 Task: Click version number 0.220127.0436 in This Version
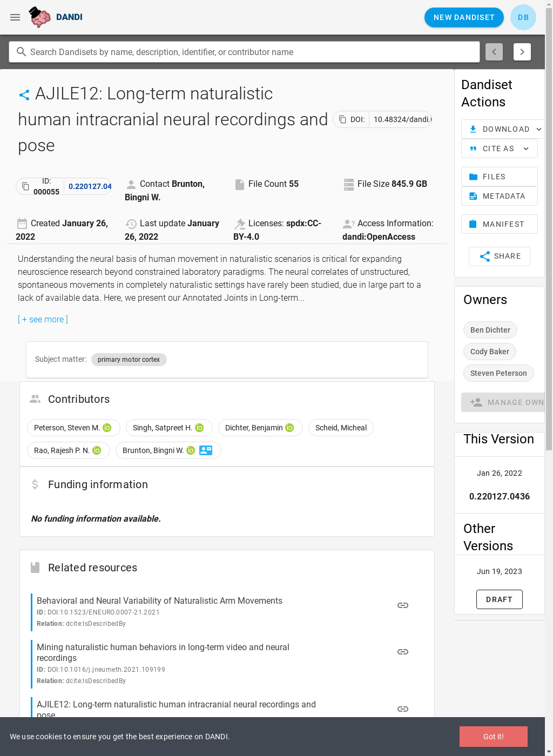coord(500,496)
